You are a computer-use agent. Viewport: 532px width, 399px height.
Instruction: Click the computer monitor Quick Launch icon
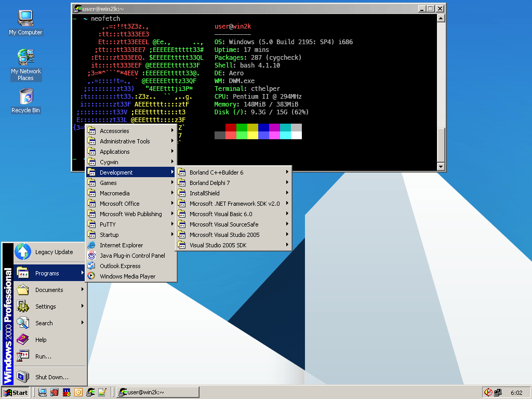(x=43, y=392)
